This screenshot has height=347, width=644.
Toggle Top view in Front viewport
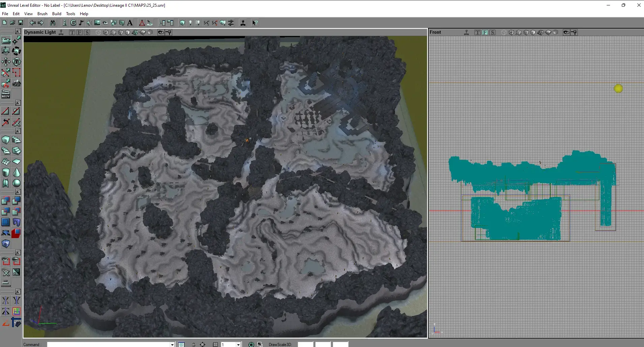tap(478, 32)
